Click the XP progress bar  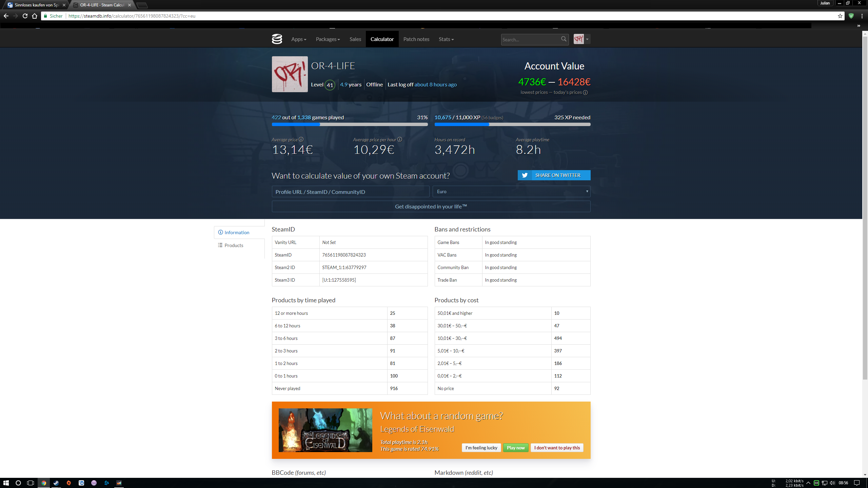512,124
